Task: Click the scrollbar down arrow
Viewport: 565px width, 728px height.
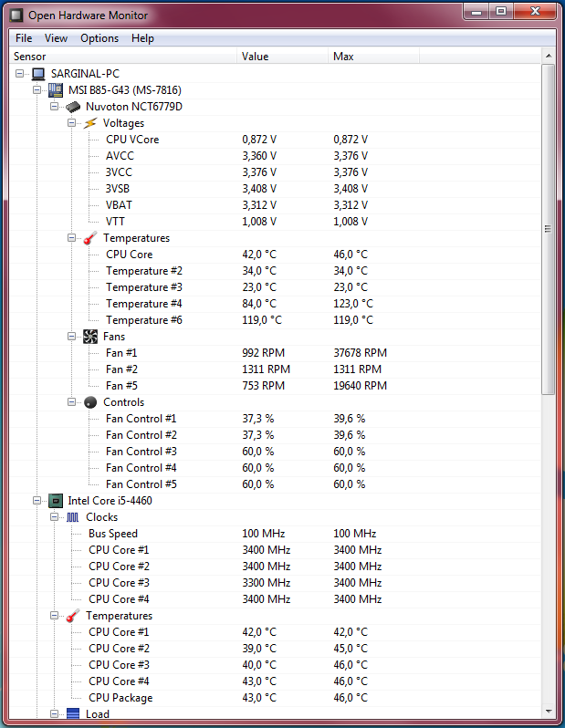Action: tap(549, 712)
